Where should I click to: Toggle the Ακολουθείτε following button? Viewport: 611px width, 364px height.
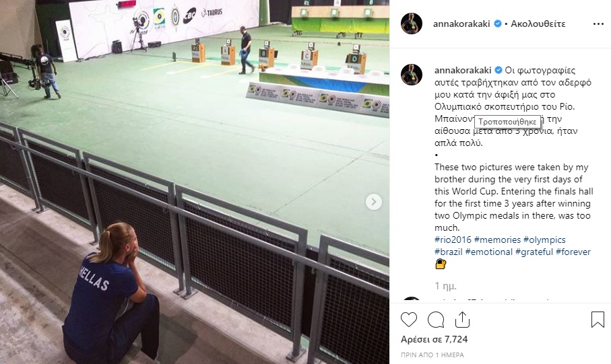click(x=538, y=24)
